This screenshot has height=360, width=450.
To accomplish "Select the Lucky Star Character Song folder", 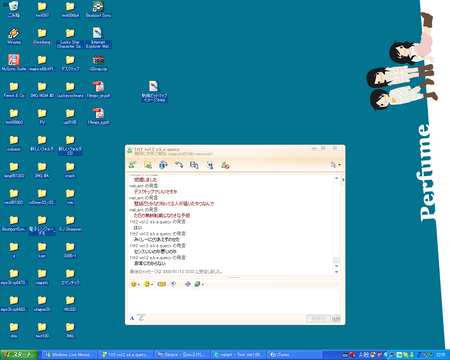I will tap(70, 38).
